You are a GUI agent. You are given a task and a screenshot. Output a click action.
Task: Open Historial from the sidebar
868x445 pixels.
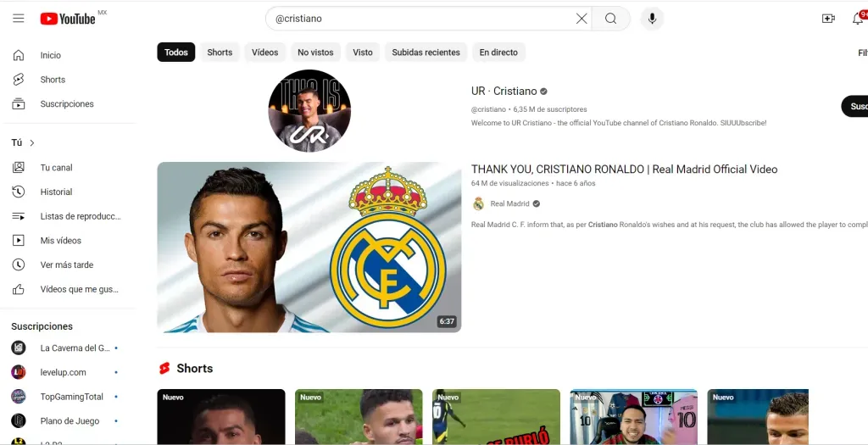56,192
